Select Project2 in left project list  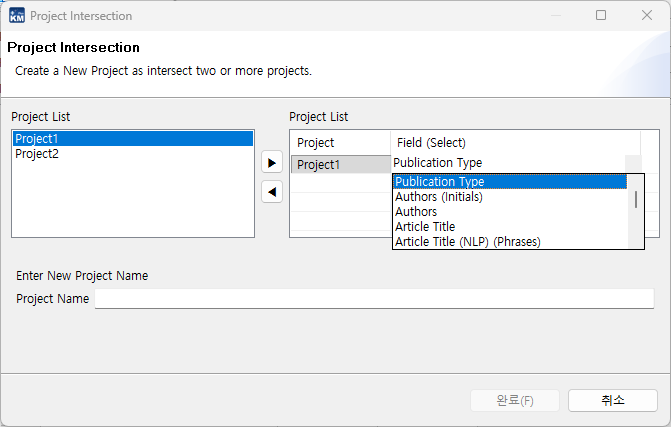(132, 154)
